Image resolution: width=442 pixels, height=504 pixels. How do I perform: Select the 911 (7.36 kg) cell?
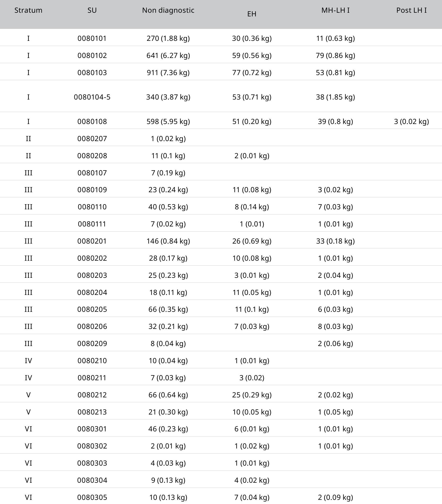pyautogui.click(x=168, y=73)
